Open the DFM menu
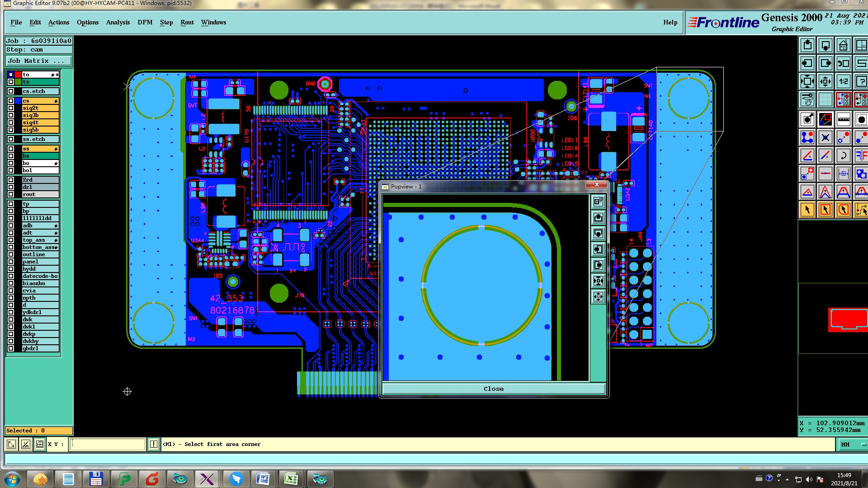Screen dimensions: 868x488 coord(145,22)
